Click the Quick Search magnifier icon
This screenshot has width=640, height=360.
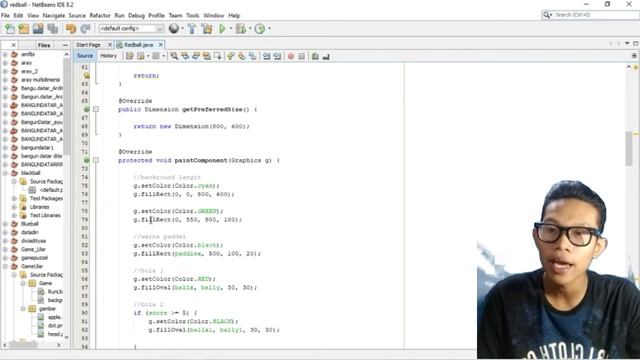click(547, 15)
